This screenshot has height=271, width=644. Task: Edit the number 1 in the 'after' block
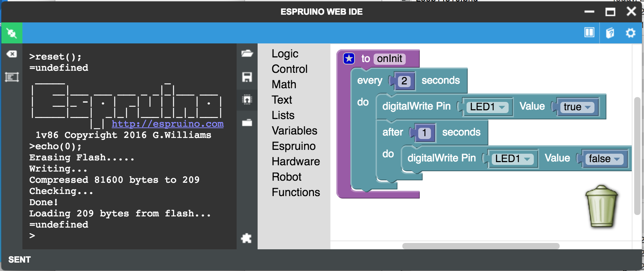tap(425, 133)
